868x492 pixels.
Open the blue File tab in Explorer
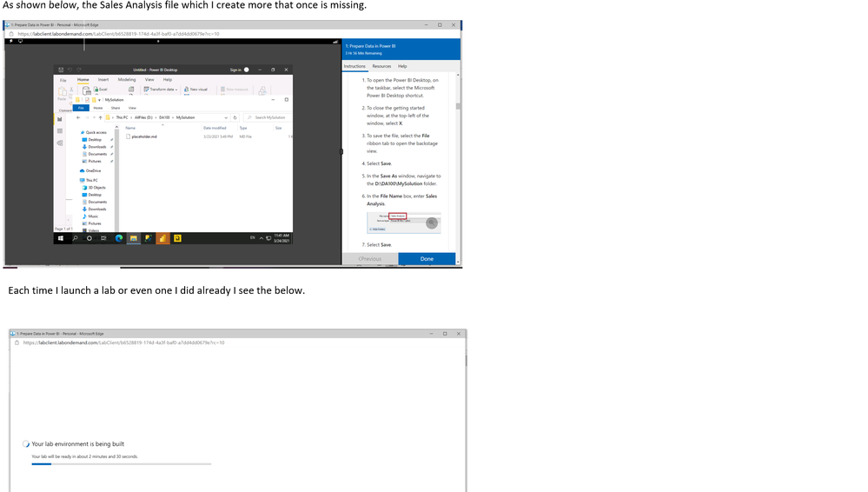82,108
